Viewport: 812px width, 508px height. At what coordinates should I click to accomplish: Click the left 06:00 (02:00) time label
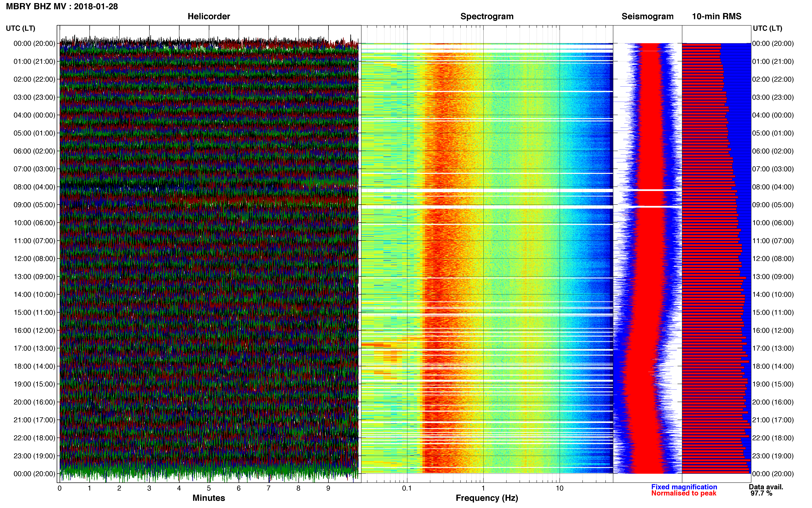pyautogui.click(x=34, y=151)
